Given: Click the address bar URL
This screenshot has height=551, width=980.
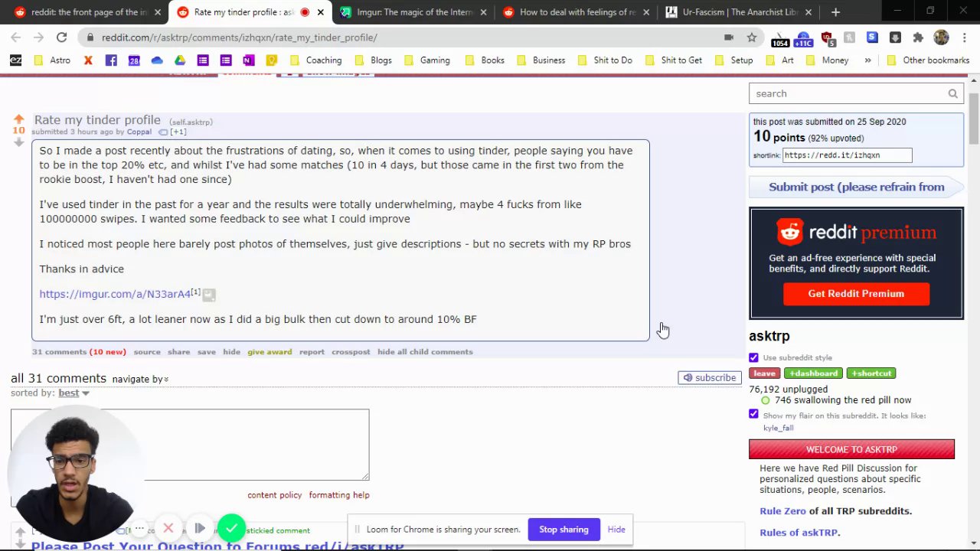Looking at the screenshot, I should coord(240,37).
